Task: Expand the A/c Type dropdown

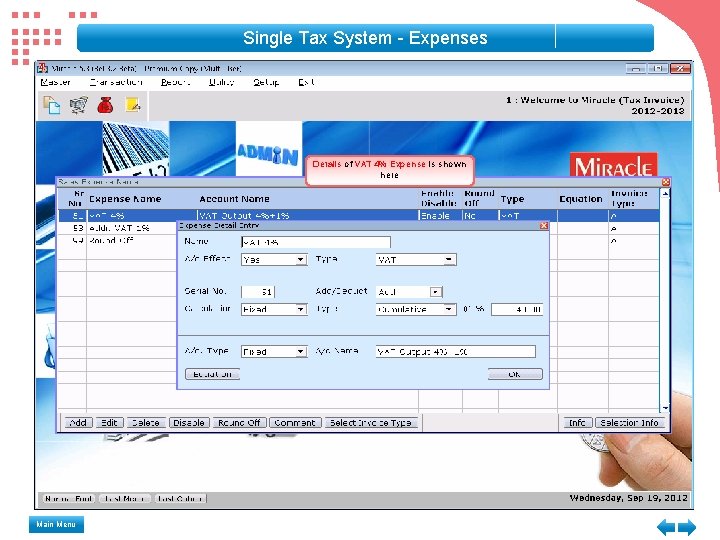Action: coord(300,352)
